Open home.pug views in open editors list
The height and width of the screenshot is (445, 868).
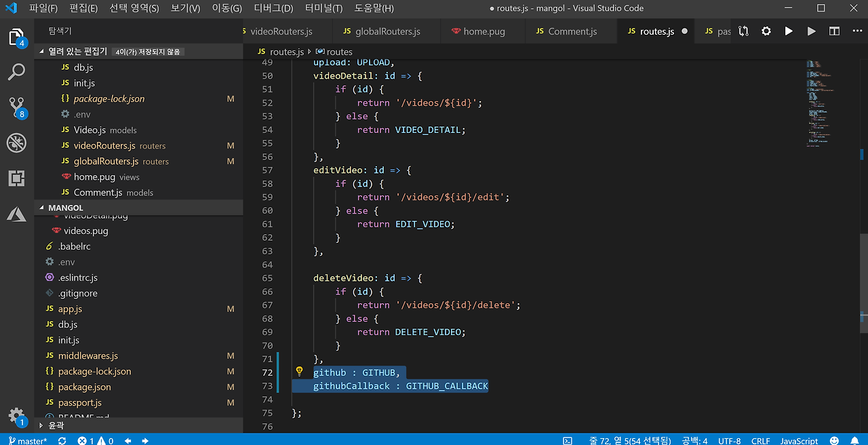click(138, 176)
